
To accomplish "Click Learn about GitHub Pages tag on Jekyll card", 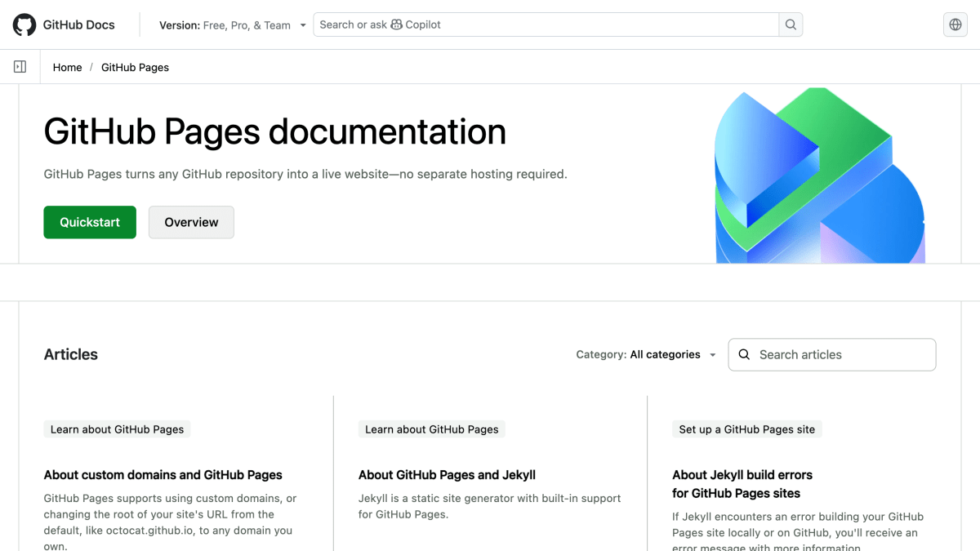I will tap(432, 429).
